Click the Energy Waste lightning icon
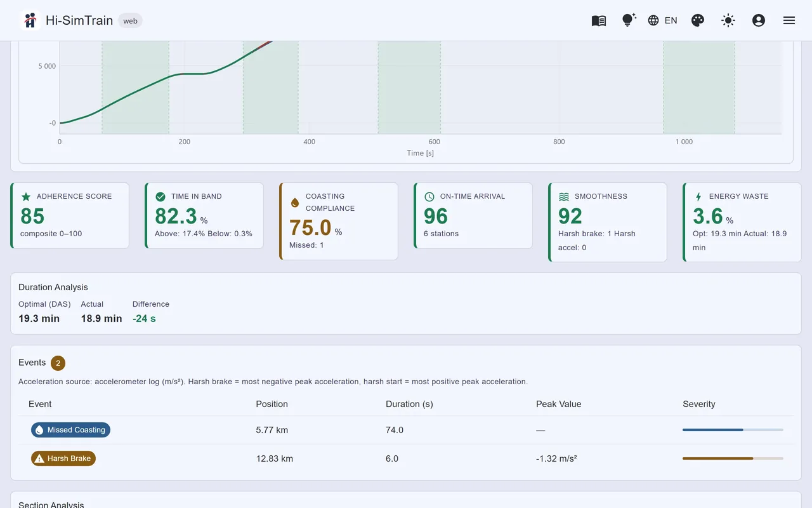 (698, 197)
